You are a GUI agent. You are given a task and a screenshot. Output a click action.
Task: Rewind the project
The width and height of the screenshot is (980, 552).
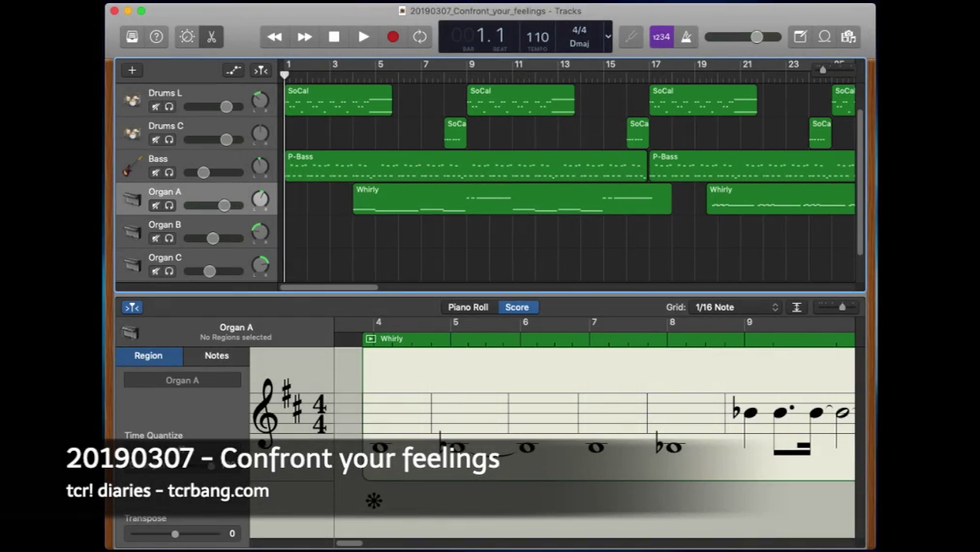point(274,36)
